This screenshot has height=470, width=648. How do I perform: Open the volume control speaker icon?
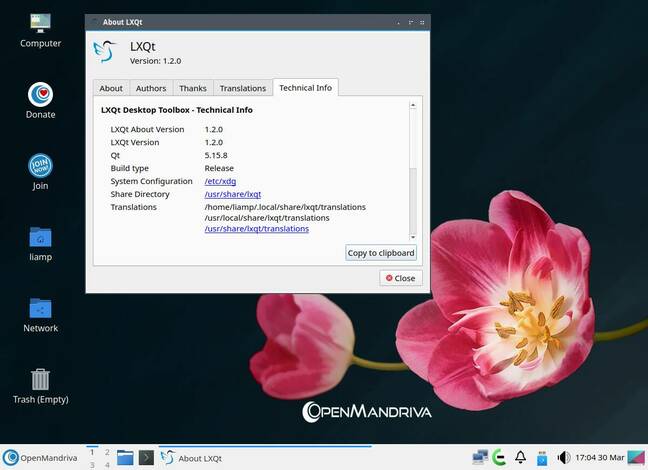tap(564, 458)
